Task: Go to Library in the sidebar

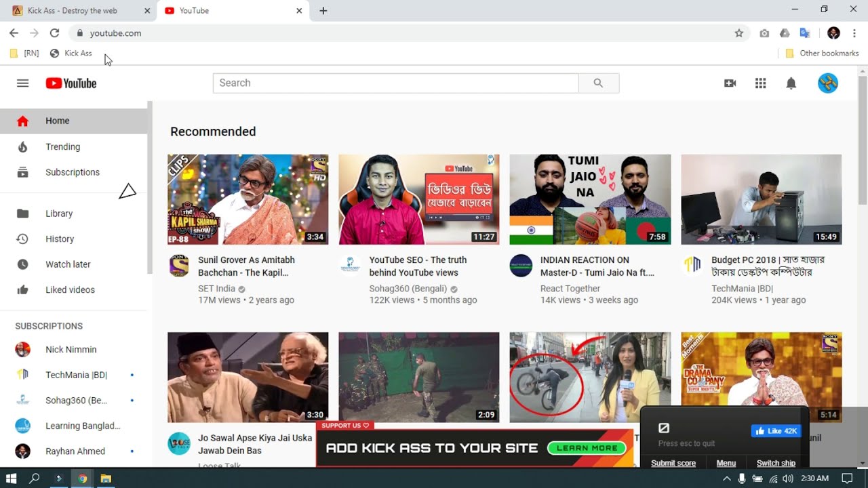Action: (x=73, y=213)
